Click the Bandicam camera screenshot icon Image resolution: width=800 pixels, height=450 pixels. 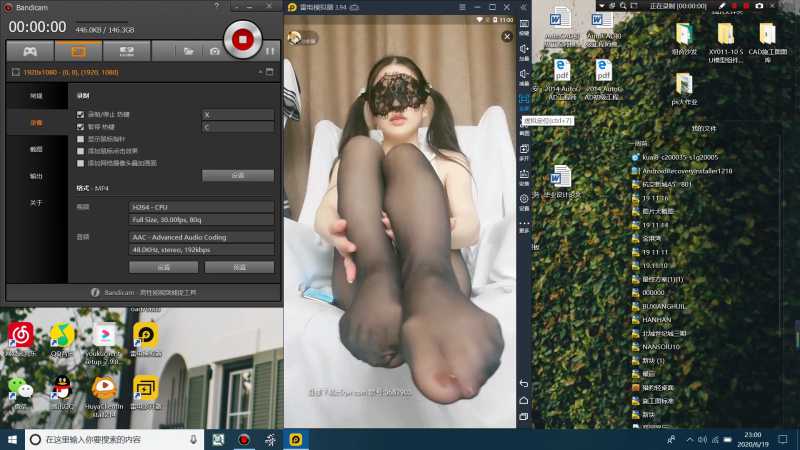coord(214,50)
